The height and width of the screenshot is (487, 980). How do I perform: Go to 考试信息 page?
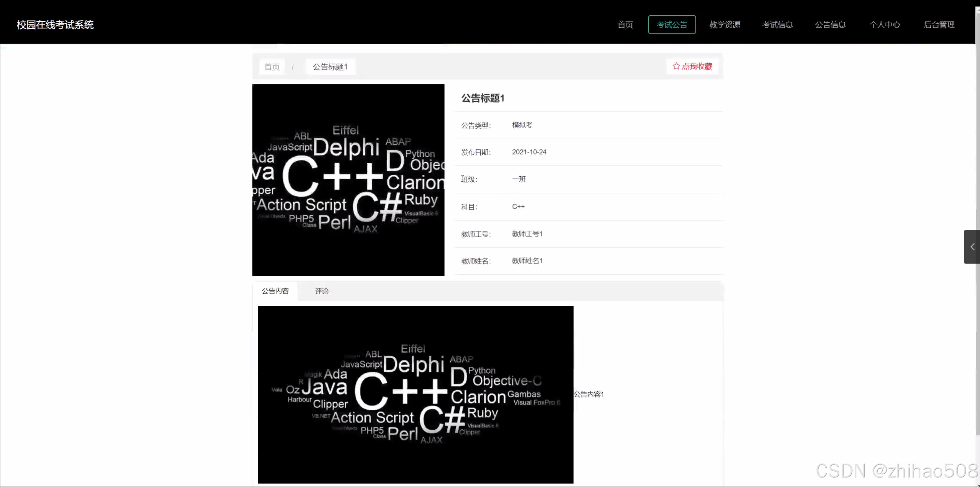(777, 25)
